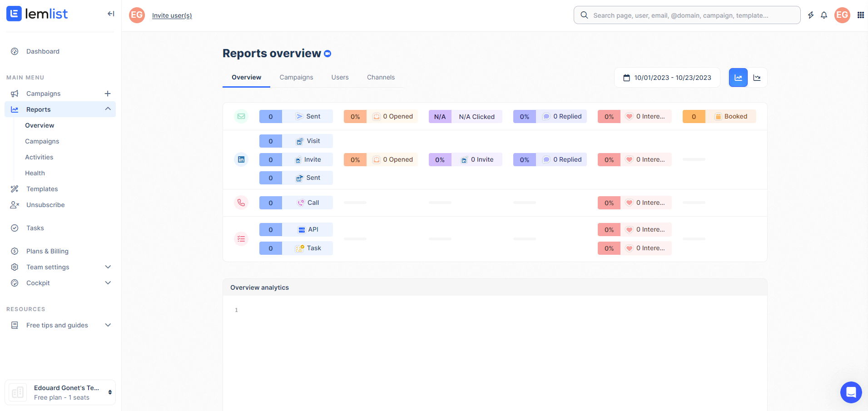Expand the Cockpit menu
The width and height of the screenshot is (868, 411).
(x=108, y=282)
